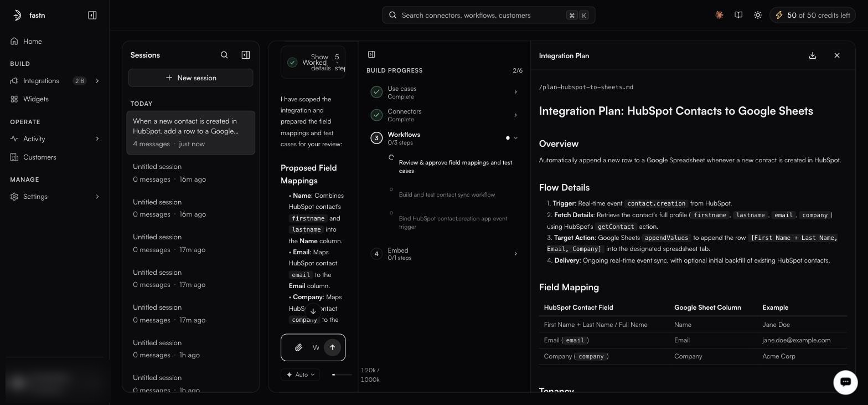
Task: Click the Activity pulse icon
Action: (x=14, y=139)
